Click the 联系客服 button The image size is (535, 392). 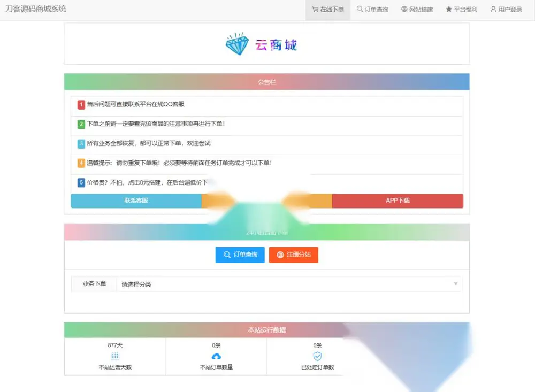(x=136, y=201)
